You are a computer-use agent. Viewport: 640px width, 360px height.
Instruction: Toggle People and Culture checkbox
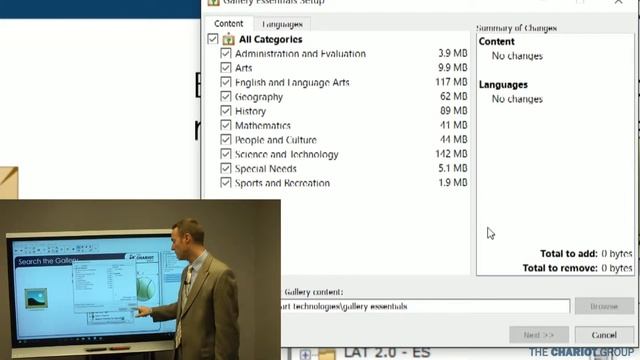(x=225, y=140)
